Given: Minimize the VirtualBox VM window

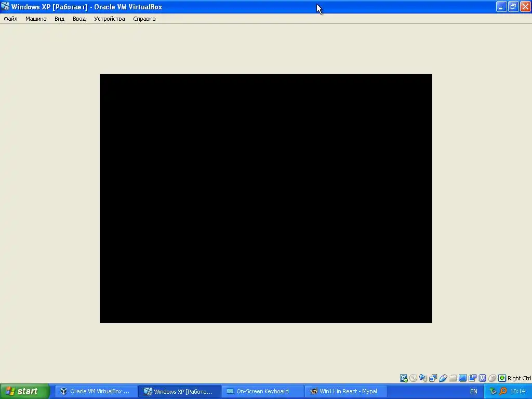Looking at the screenshot, I should (x=501, y=6).
